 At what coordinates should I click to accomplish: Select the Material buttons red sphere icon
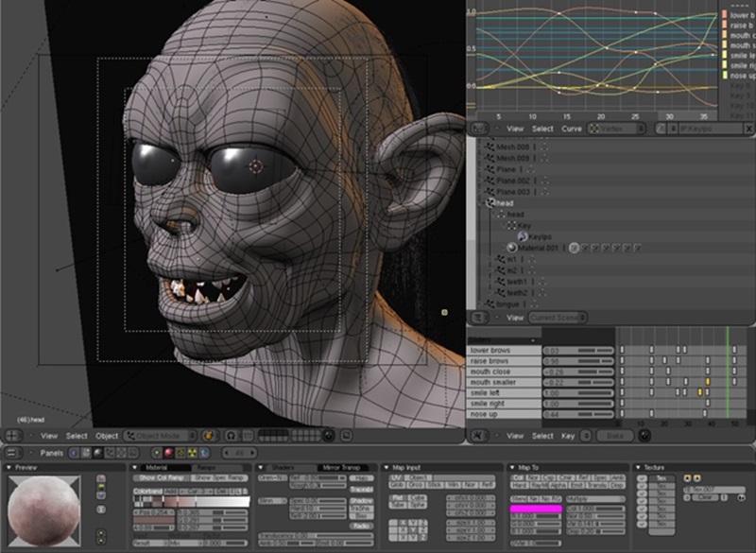coord(169,453)
